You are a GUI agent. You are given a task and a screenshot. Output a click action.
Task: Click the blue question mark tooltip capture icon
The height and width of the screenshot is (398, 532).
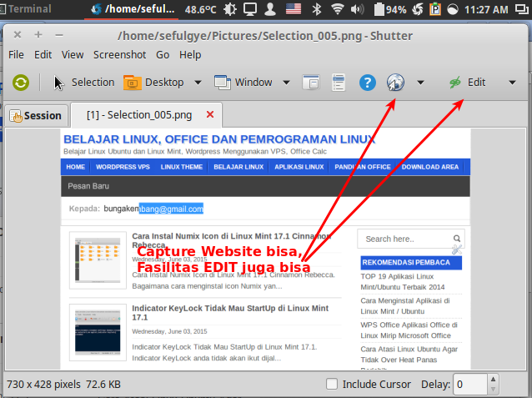(x=368, y=83)
